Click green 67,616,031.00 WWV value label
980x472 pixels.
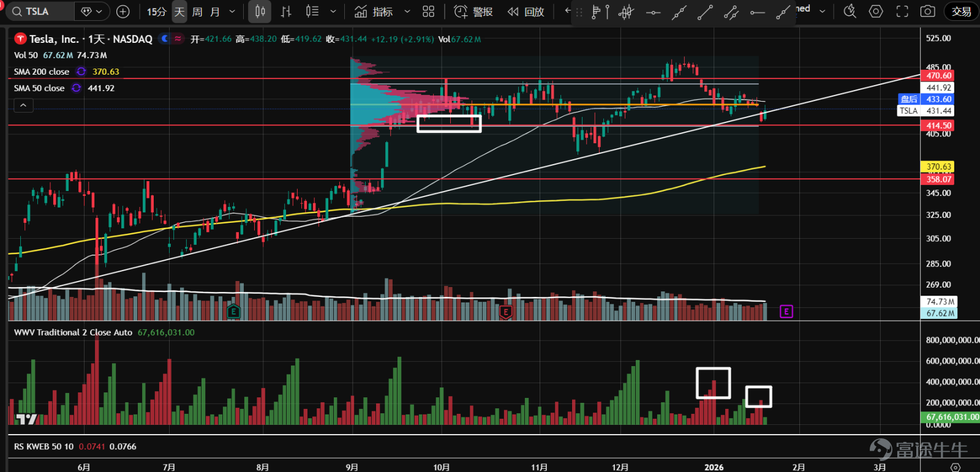coord(951,417)
